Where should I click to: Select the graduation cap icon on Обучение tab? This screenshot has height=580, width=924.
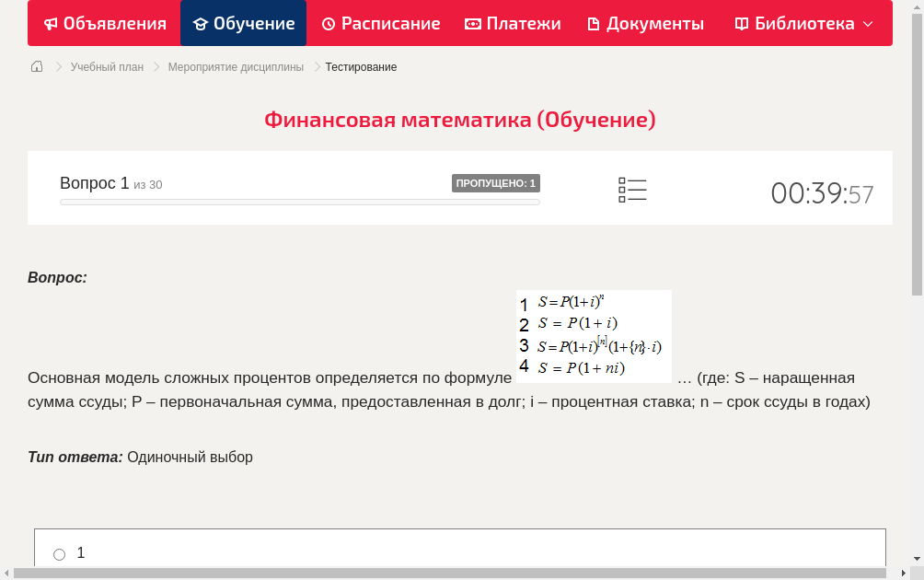[200, 23]
